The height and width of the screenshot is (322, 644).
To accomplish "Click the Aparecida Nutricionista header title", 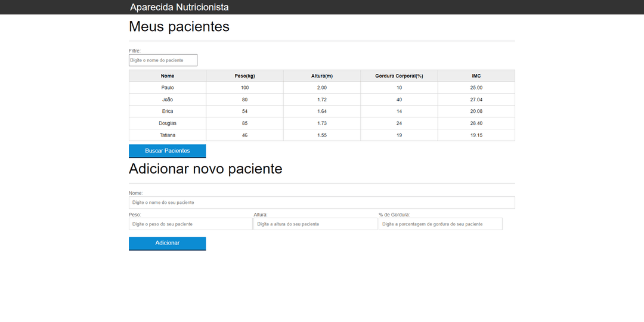I will [179, 7].
